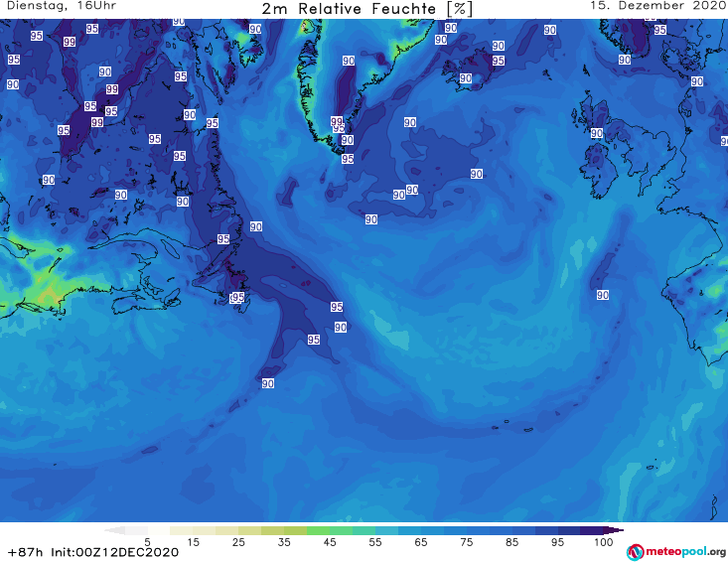Pick the dark purple arrow end of colorbar

click(614, 530)
